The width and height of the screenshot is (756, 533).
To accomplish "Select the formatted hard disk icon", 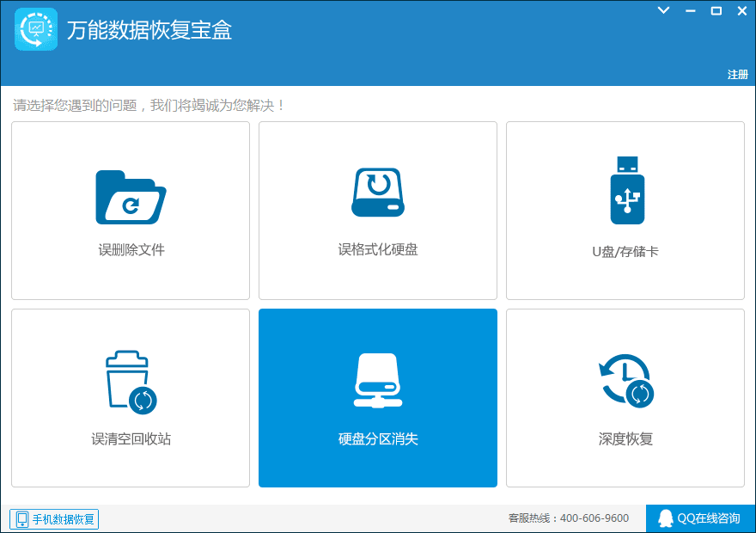I will pos(377,193).
